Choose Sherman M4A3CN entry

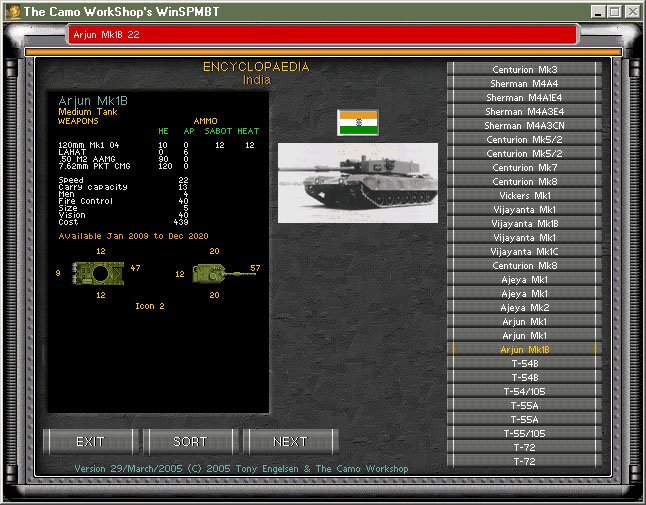pos(524,126)
